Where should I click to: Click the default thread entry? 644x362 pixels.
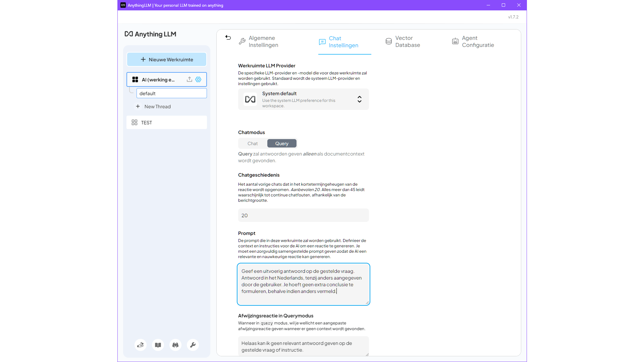(171, 94)
